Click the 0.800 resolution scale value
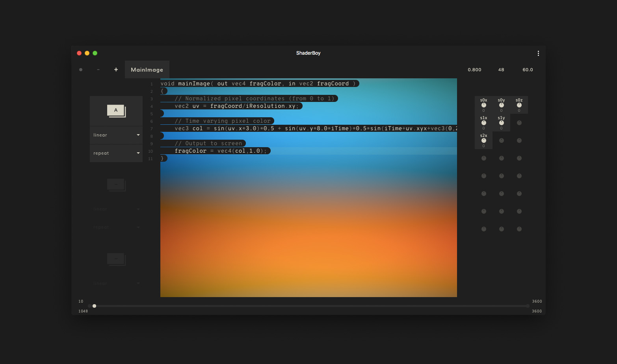 pyautogui.click(x=474, y=70)
